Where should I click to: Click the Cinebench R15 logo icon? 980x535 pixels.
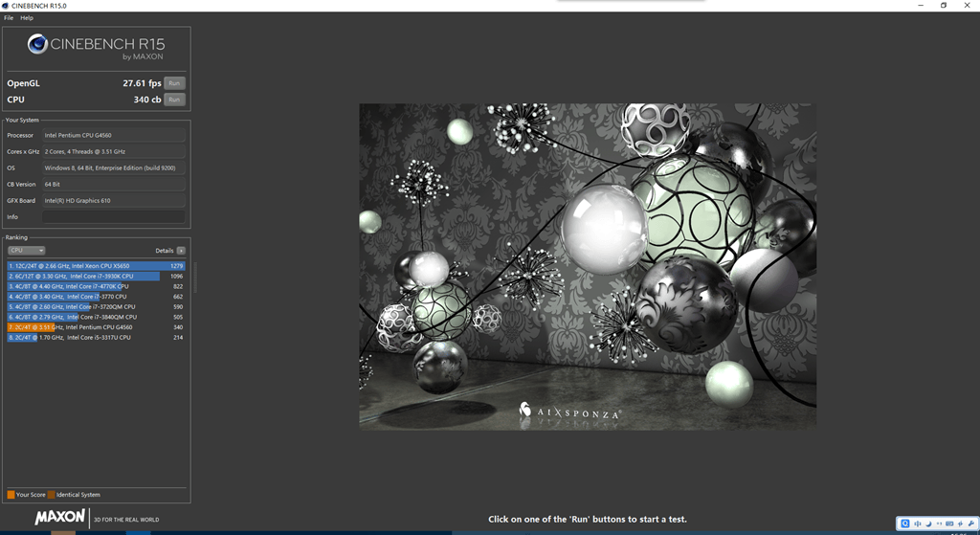(x=37, y=44)
